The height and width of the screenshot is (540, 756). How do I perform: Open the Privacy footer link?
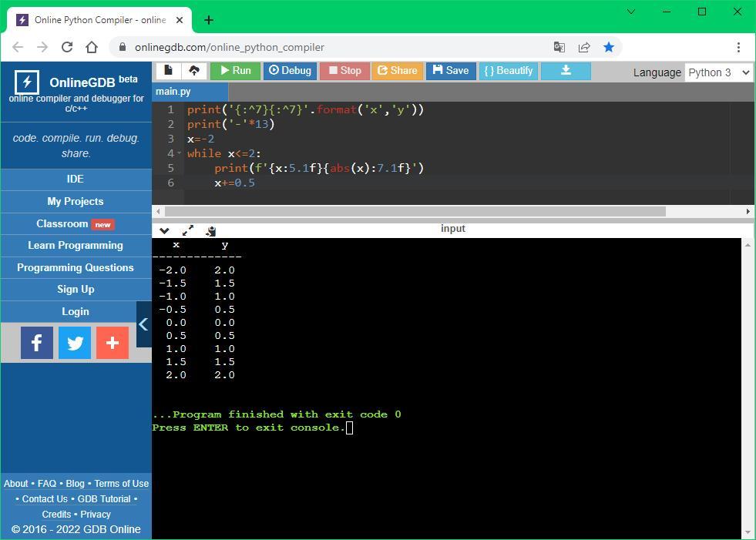point(96,515)
